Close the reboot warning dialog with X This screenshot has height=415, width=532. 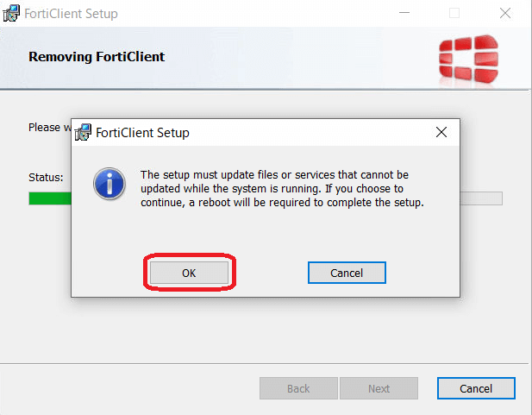pyautogui.click(x=441, y=133)
